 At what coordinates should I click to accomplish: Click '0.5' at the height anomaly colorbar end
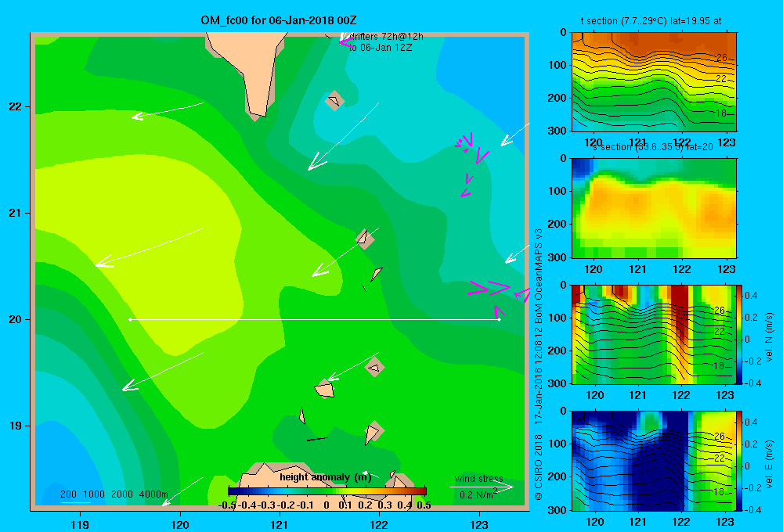[424, 505]
